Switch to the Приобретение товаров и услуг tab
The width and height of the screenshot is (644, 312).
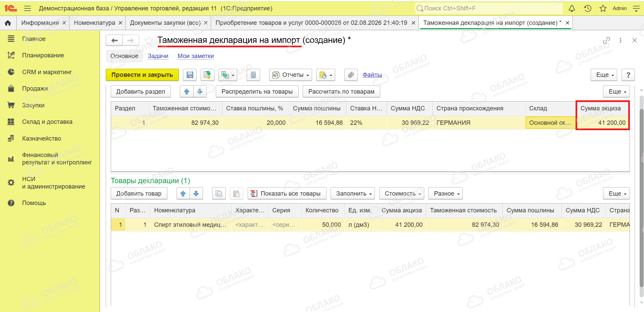pos(311,23)
